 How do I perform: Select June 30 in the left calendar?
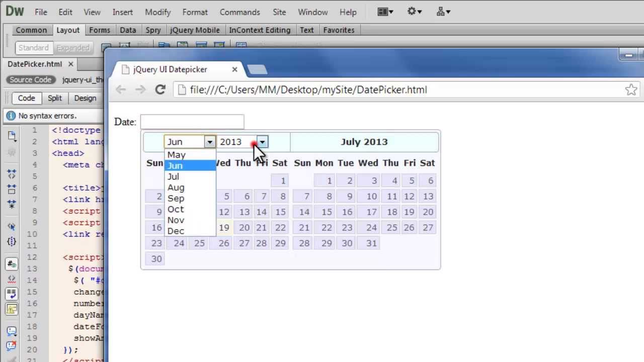(x=154, y=258)
